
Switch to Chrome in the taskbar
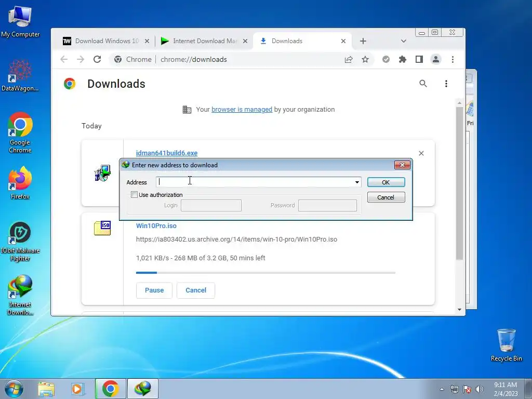pos(110,389)
